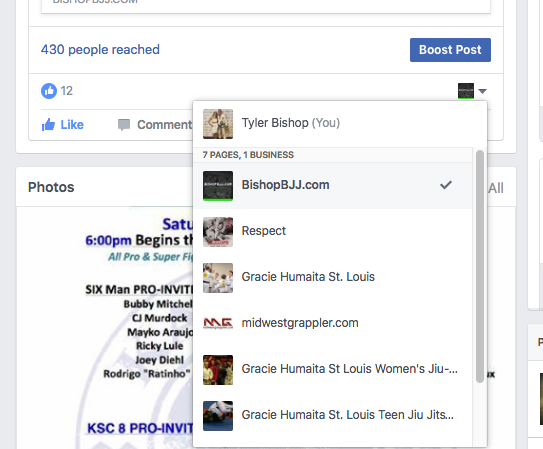The width and height of the screenshot is (543, 449).
Task: Click the dropdown list scrollbar
Action: [x=480, y=267]
